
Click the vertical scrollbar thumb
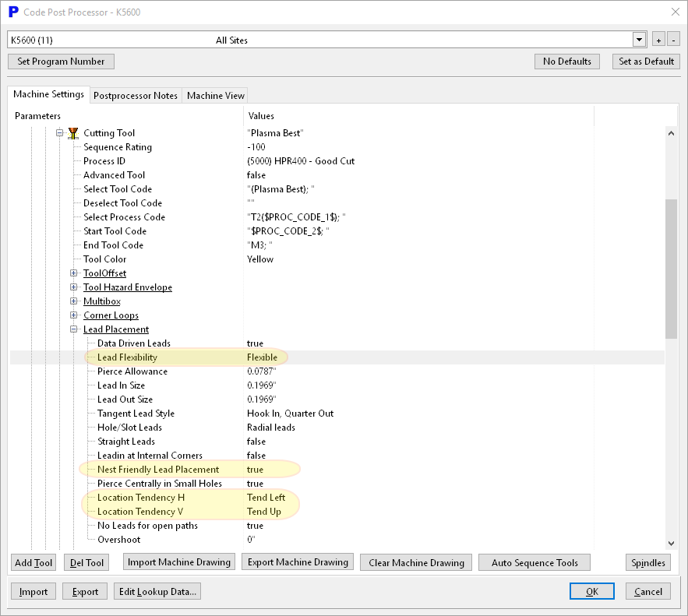click(x=671, y=269)
